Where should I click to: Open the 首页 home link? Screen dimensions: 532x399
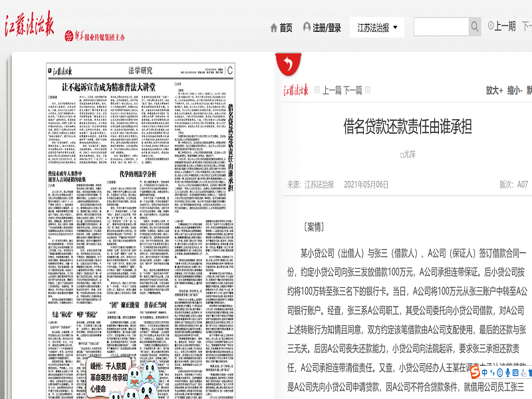[x=286, y=28]
